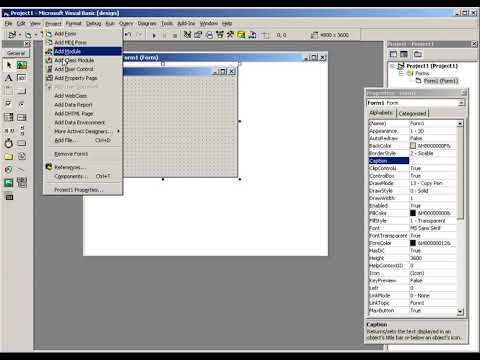
Task: Select the TextBox control in the toolbox
Action: (x=22, y=78)
